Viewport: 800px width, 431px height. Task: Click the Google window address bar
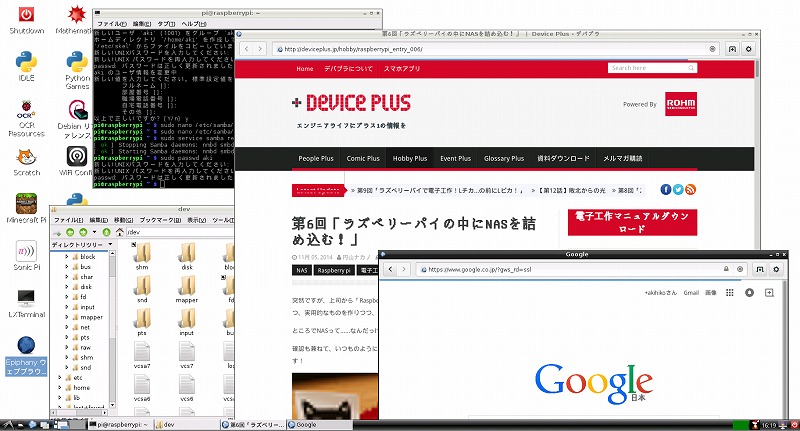[582, 269]
